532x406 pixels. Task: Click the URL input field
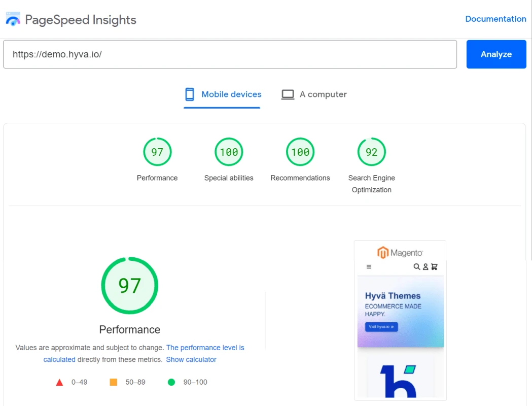230,54
